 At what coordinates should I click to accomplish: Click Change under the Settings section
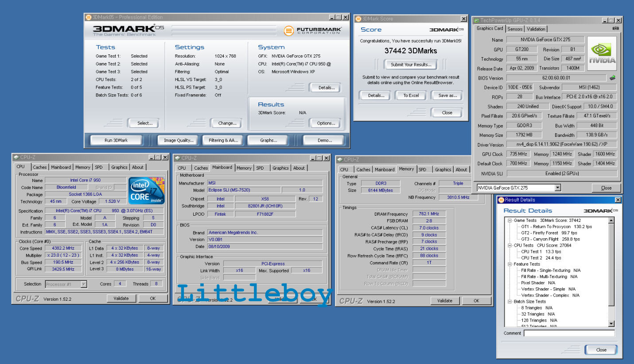pos(227,124)
